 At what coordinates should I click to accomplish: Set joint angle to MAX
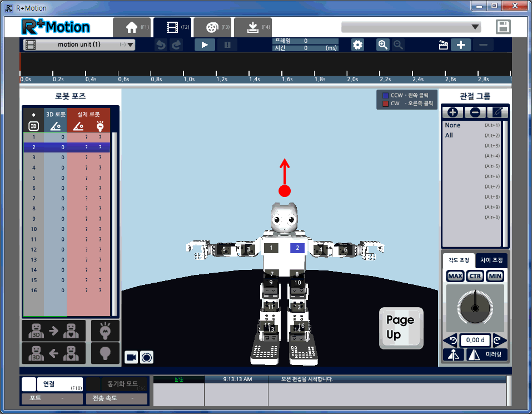(x=455, y=276)
